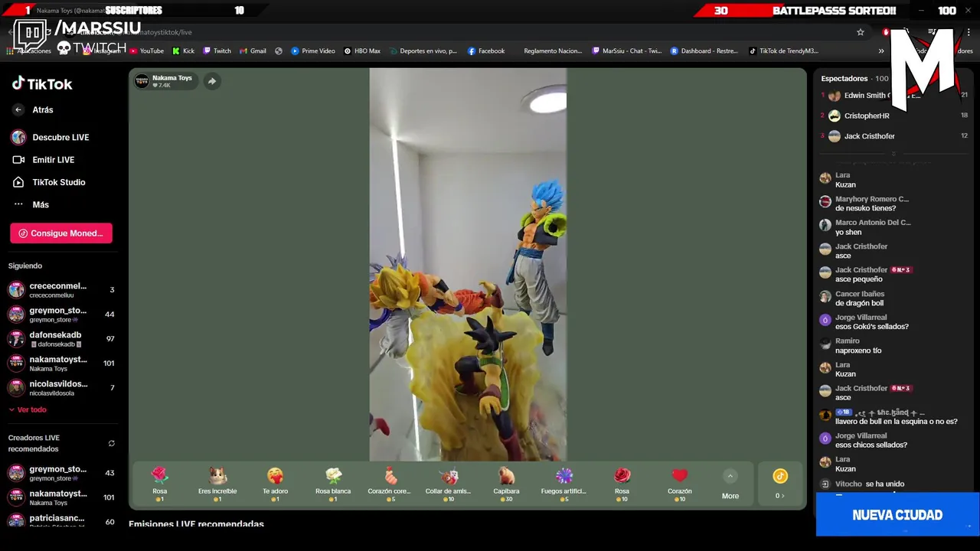This screenshot has height=551, width=980.
Task: Expand Ver todo in Siguiendo
Action: tap(28, 409)
